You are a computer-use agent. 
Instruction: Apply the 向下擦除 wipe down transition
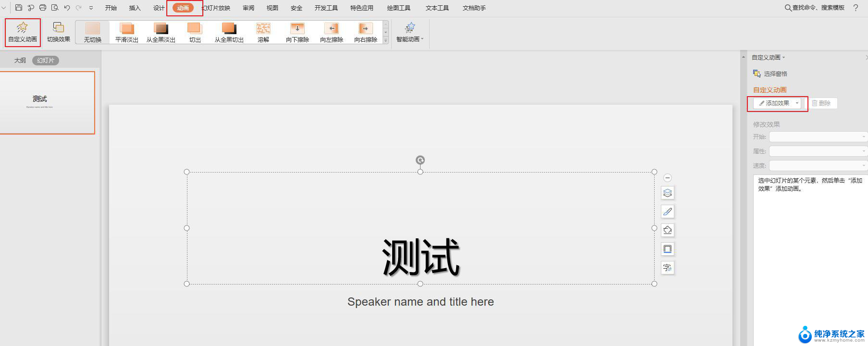pos(298,32)
